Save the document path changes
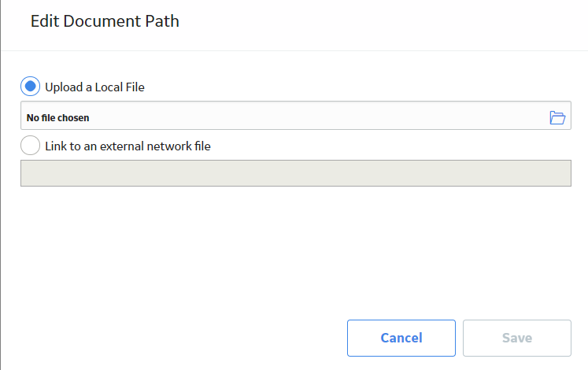588x370 pixels. [x=516, y=338]
